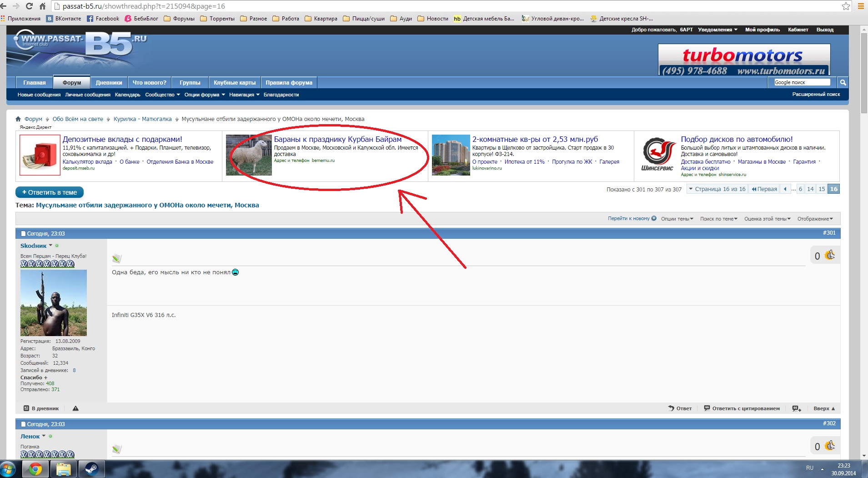Expand the Опции форума menu

(205, 95)
